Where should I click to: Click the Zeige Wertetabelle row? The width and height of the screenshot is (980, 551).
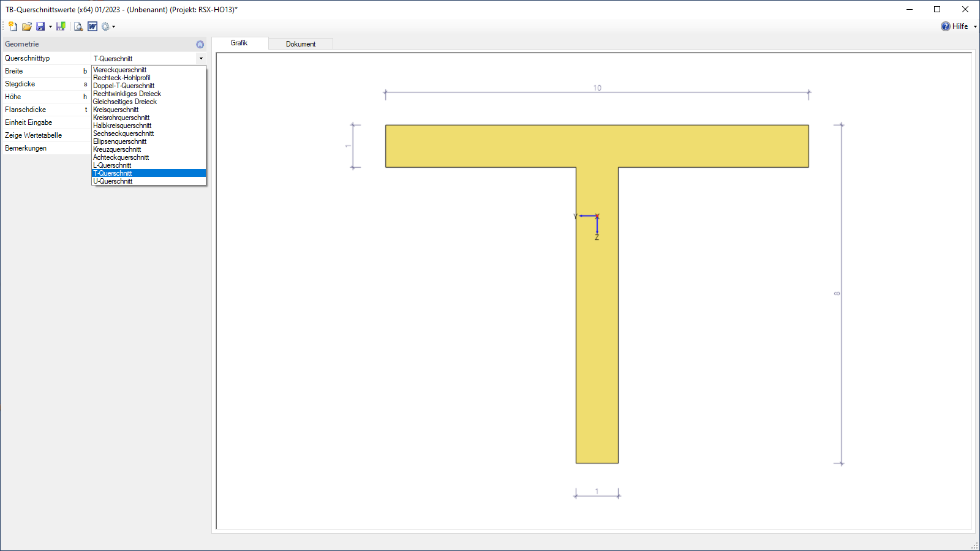(x=46, y=135)
